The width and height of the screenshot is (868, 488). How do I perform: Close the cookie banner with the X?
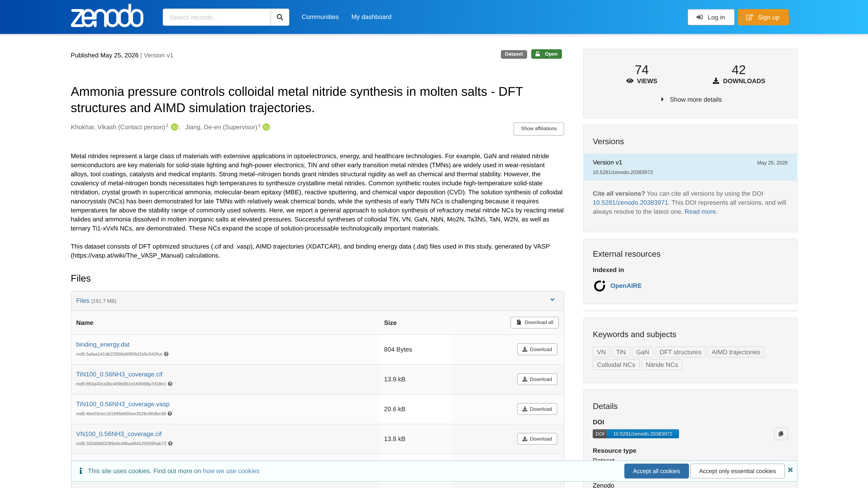click(x=790, y=470)
